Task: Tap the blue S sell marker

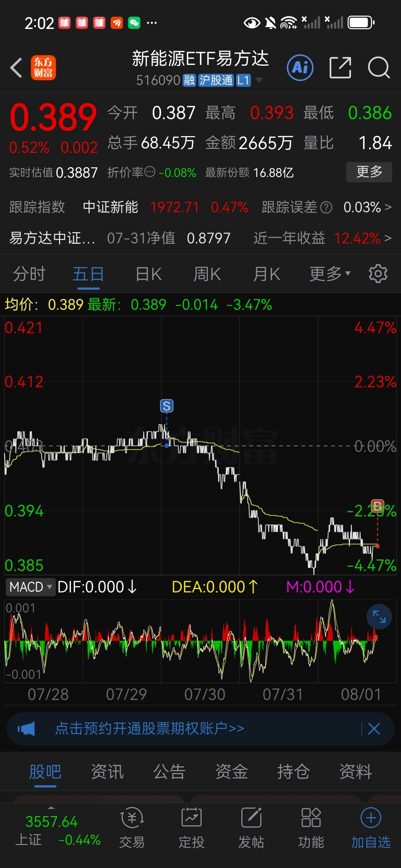Action: [167, 406]
